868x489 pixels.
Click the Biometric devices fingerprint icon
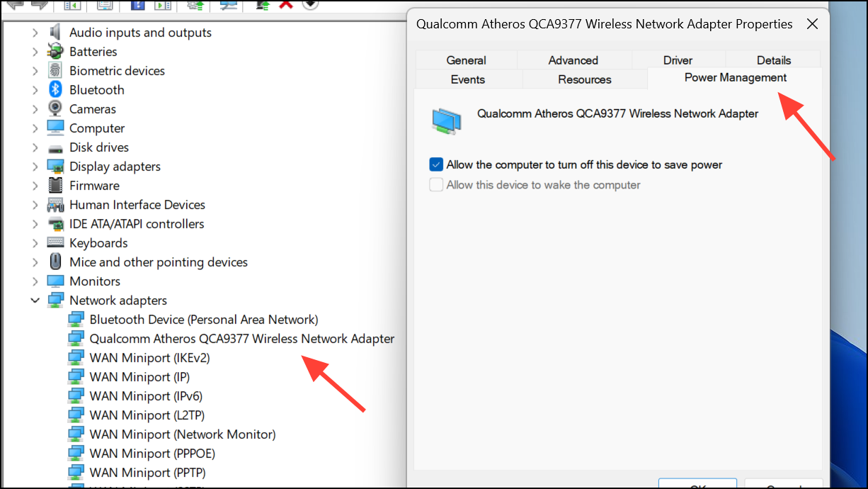55,71
